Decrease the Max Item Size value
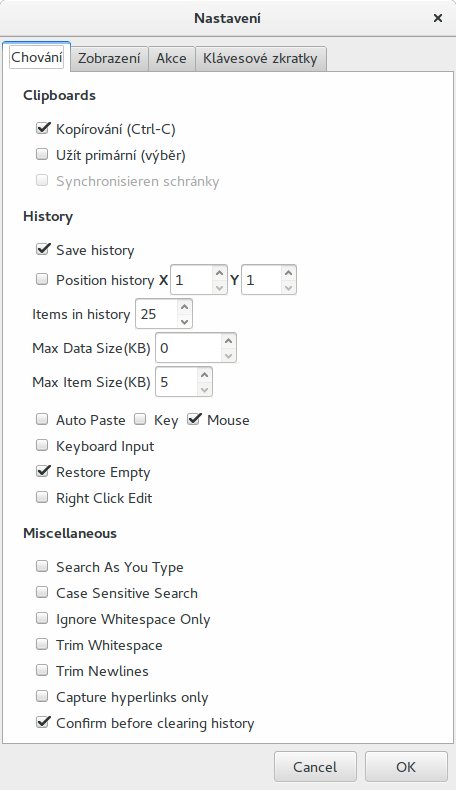This screenshot has width=456, height=790. pos(204,389)
